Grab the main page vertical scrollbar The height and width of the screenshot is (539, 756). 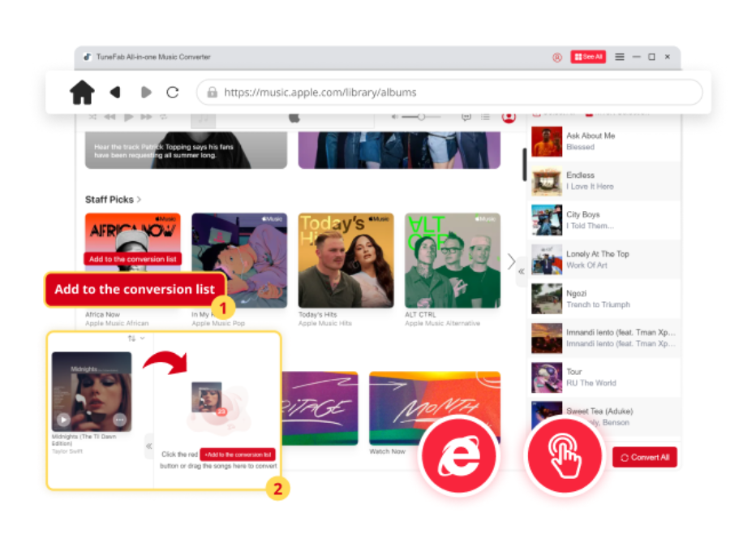point(524,165)
